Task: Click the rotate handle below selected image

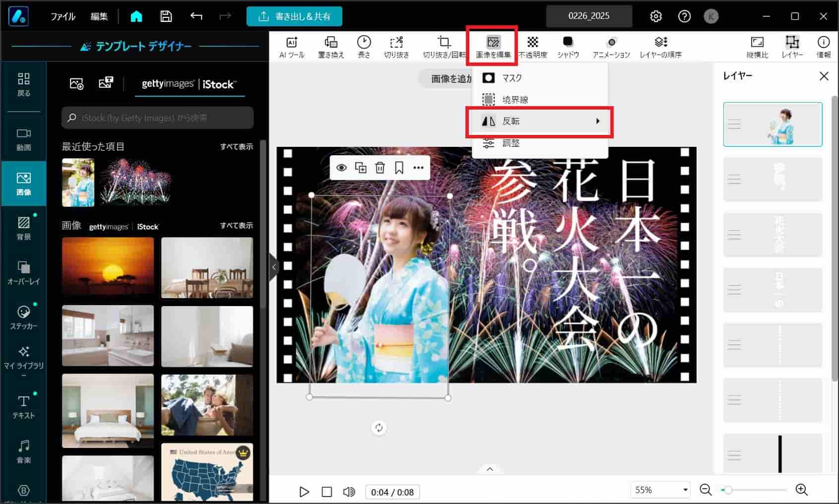Action: pos(379,428)
